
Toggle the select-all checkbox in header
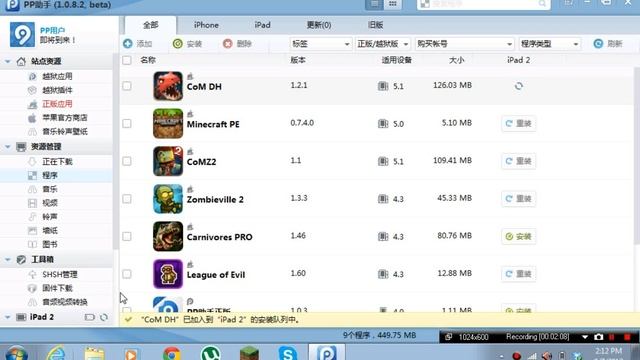(x=127, y=60)
